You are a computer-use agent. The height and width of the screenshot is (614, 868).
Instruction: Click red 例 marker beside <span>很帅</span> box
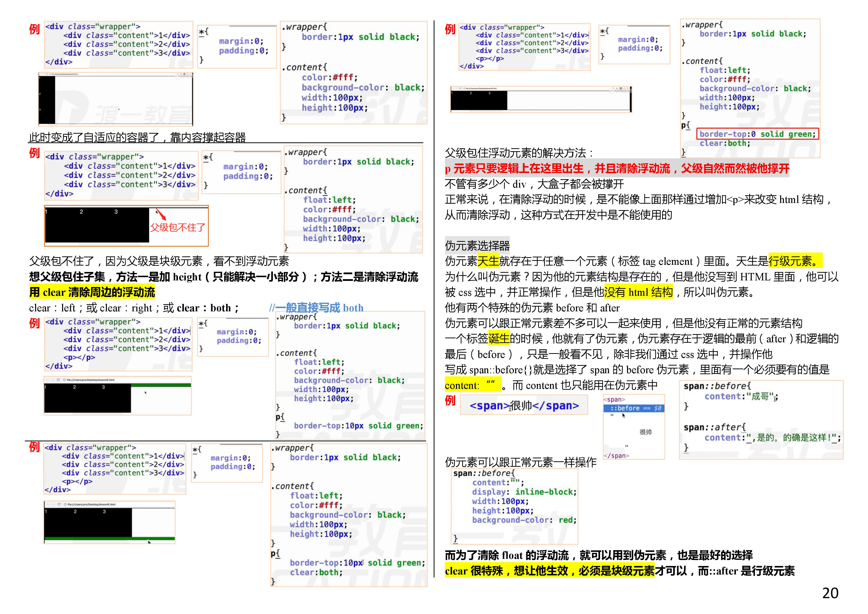pos(450,400)
